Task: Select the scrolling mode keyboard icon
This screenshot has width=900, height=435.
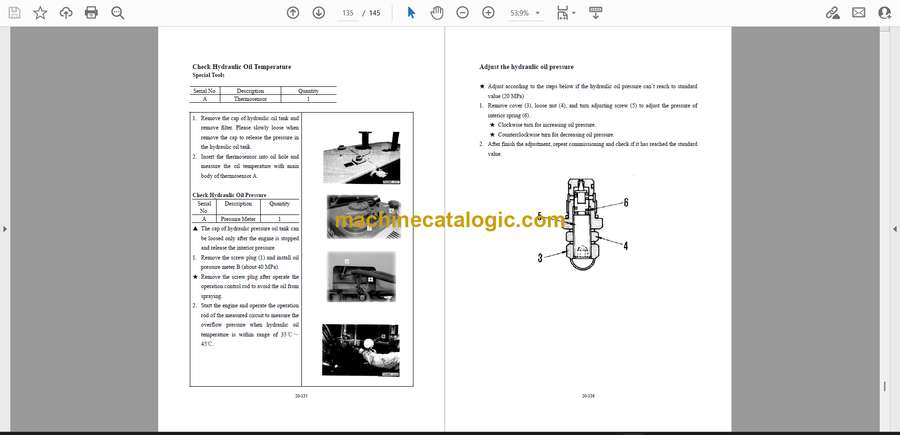Action: pyautogui.click(x=595, y=13)
